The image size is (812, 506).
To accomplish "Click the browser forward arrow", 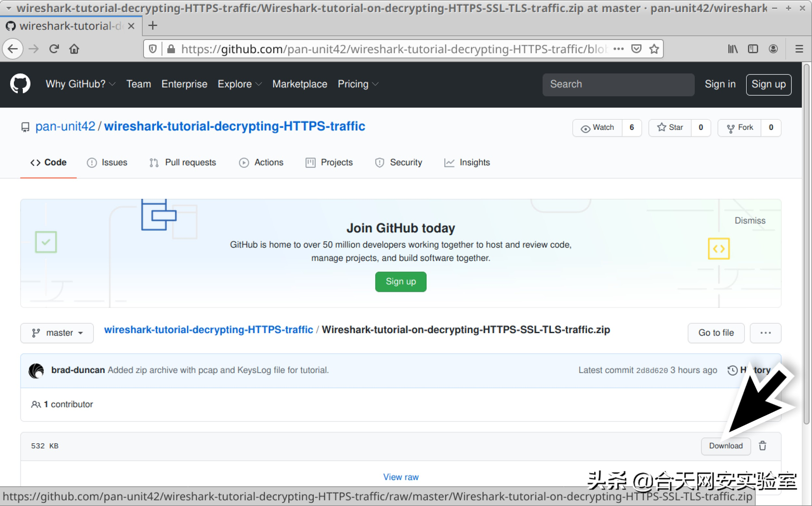I will tap(33, 49).
